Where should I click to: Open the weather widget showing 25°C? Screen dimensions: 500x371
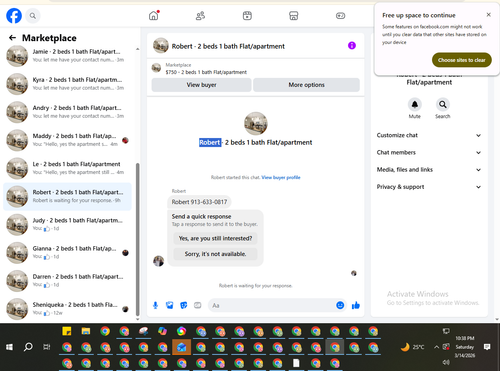pos(412,347)
